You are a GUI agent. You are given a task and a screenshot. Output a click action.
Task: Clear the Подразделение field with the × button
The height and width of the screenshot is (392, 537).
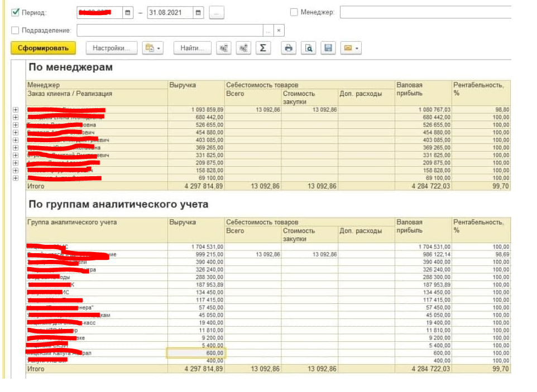279,30
